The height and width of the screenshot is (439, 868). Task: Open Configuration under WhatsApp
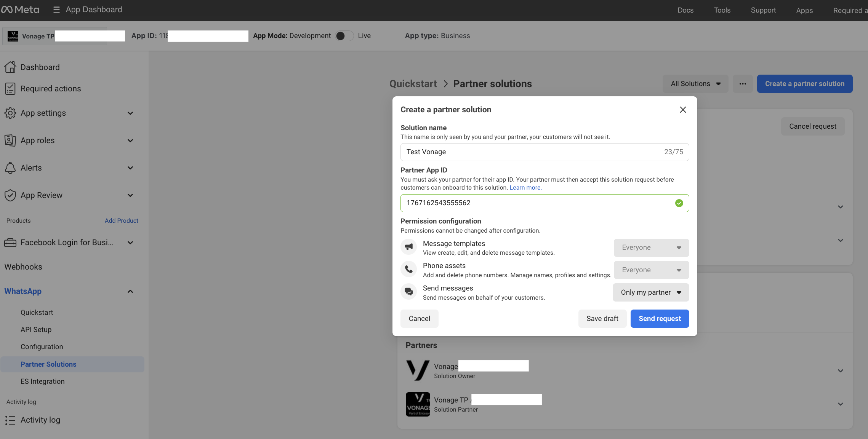(42, 346)
